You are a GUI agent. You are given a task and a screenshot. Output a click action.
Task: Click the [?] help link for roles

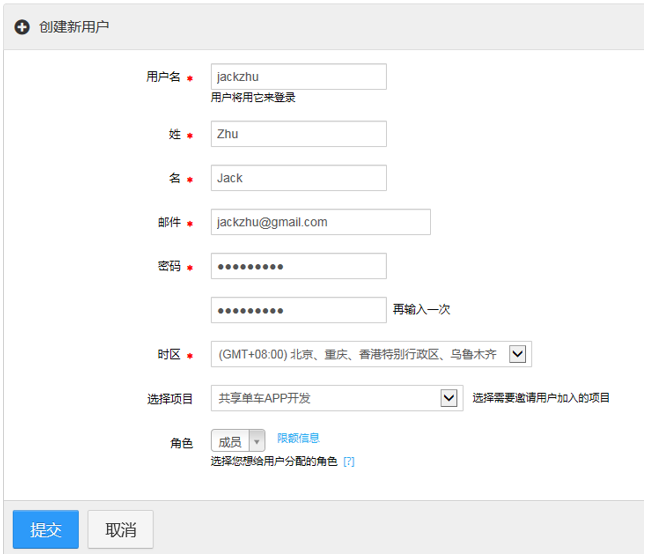[x=349, y=462]
